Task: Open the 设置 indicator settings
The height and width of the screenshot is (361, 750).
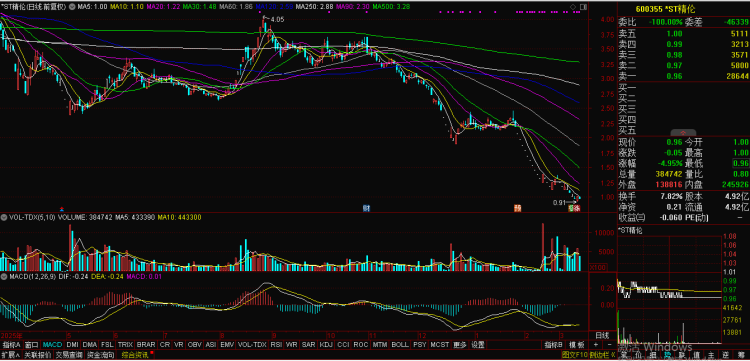Action: (477, 345)
